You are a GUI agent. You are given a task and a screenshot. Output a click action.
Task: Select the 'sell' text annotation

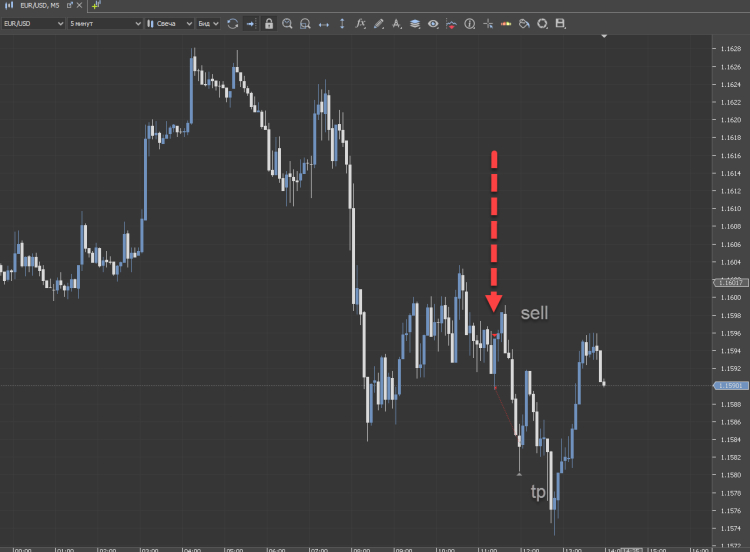click(534, 313)
